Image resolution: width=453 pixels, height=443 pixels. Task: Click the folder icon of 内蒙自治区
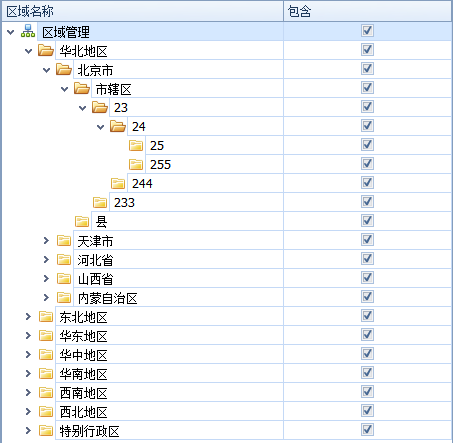click(x=64, y=298)
